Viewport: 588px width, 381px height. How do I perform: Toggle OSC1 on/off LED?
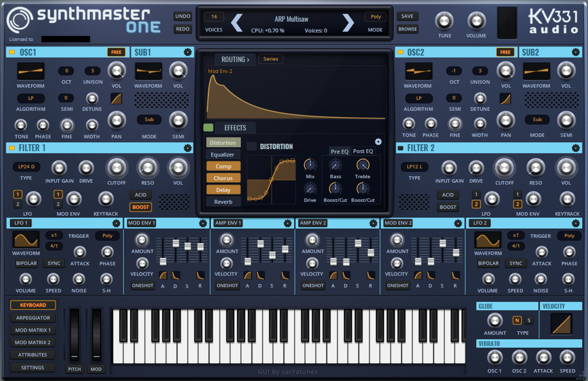point(12,52)
